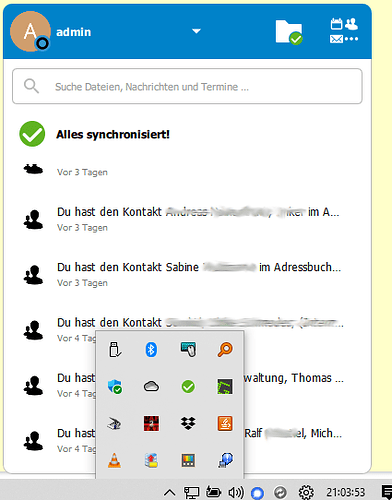Open the red and black tray icon

151,424
